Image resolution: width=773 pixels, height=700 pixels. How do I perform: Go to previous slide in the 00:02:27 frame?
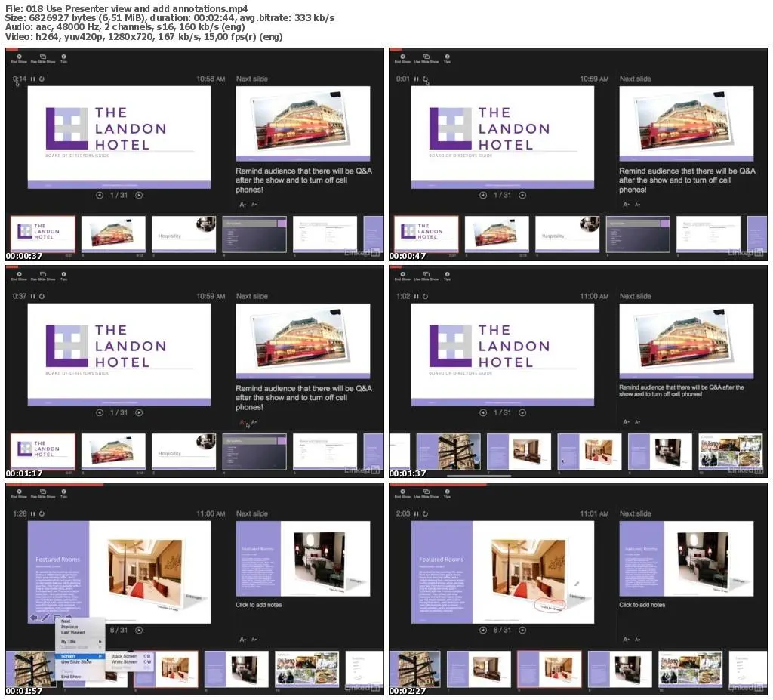483,631
